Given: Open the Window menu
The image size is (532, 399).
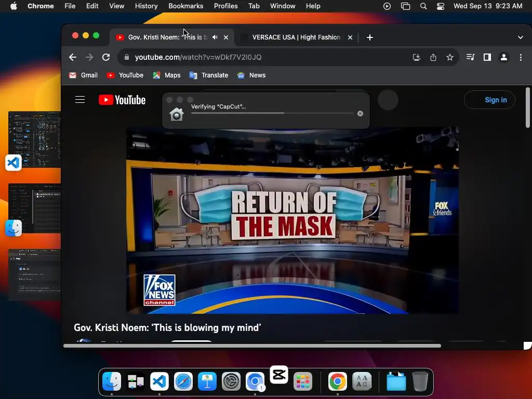Looking at the screenshot, I should (283, 6).
